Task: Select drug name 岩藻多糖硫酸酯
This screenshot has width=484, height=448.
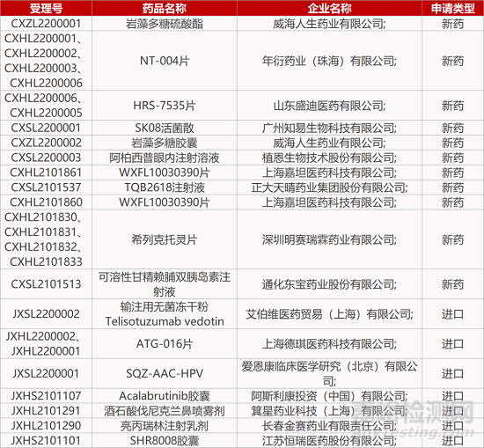Action: pyautogui.click(x=165, y=24)
